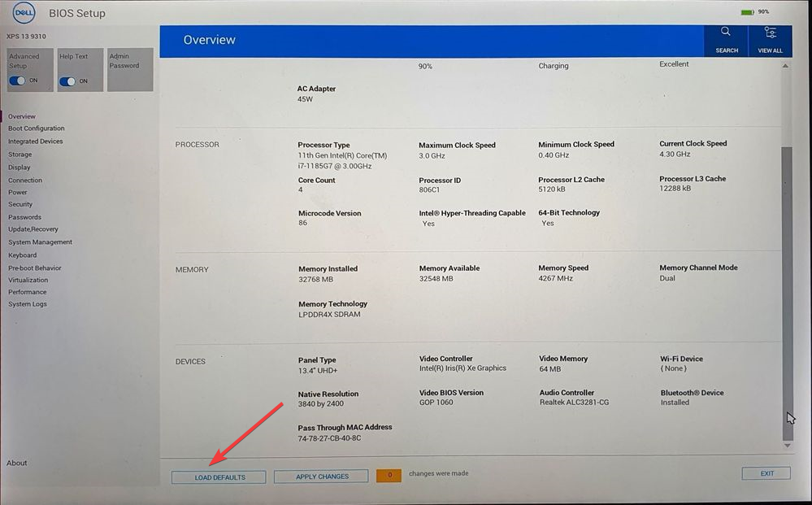Go to Integrated Devices
This screenshot has height=505, width=812.
(x=35, y=141)
